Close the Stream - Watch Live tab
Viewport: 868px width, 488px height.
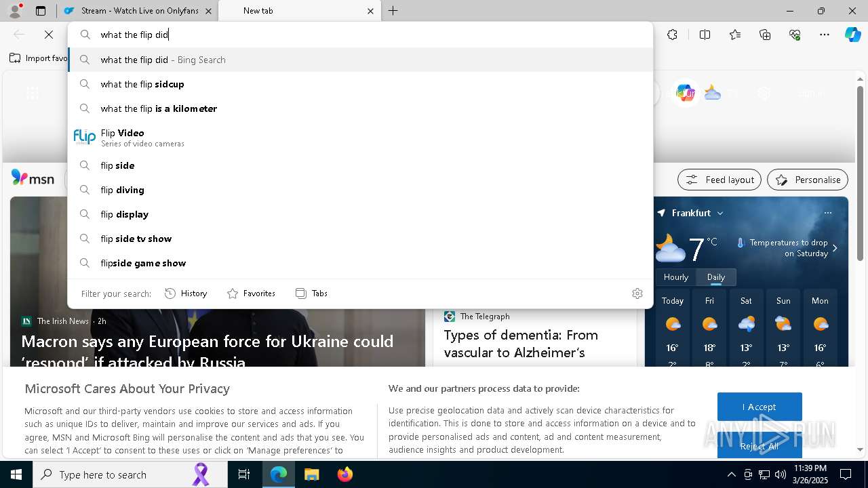point(208,11)
